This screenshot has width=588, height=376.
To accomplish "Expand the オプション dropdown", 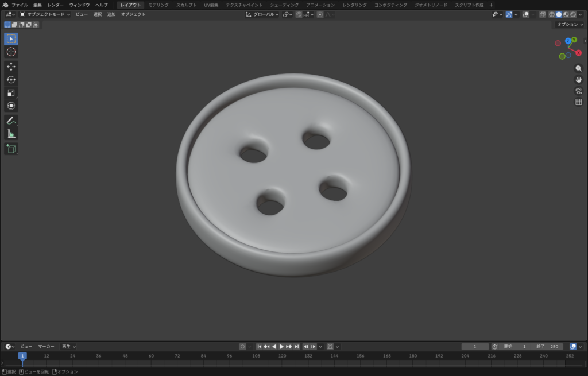I will (568, 25).
